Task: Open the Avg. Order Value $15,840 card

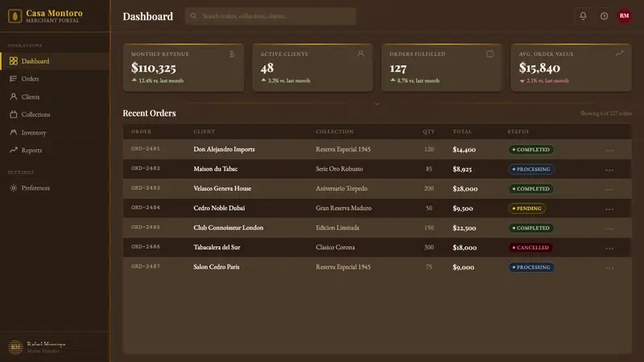Action: (571, 68)
